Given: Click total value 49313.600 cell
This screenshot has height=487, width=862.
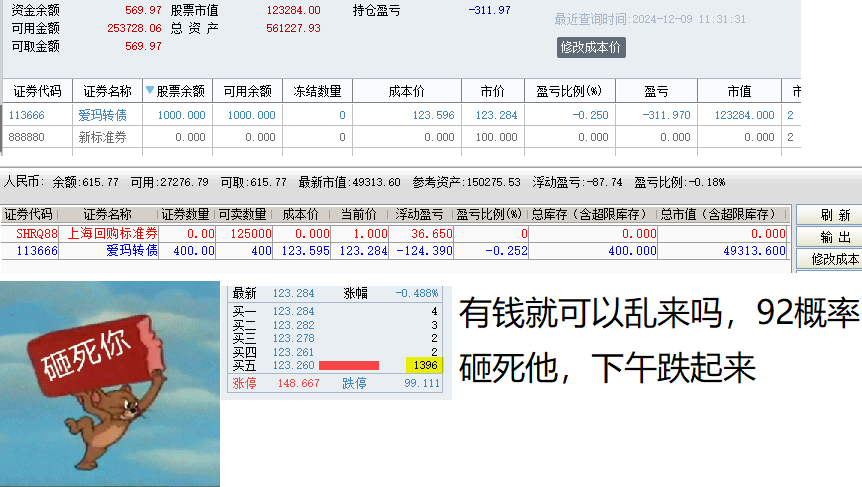Looking at the screenshot, I should (x=754, y=251).
